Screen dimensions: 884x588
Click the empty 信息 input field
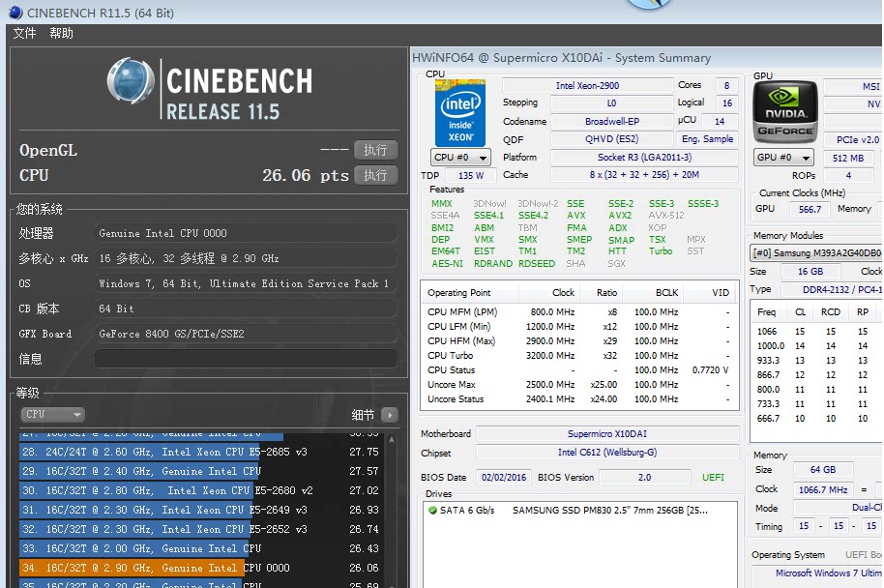point(246,359)
